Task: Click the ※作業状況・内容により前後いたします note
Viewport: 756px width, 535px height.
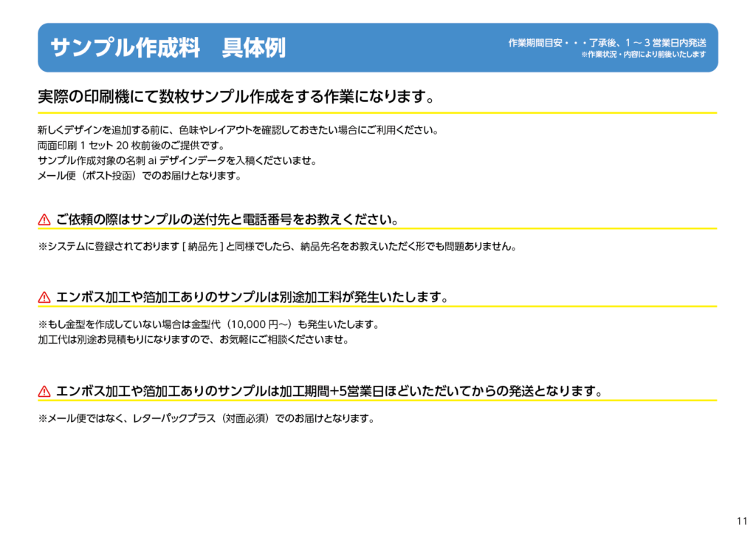Action: point(643,55)
